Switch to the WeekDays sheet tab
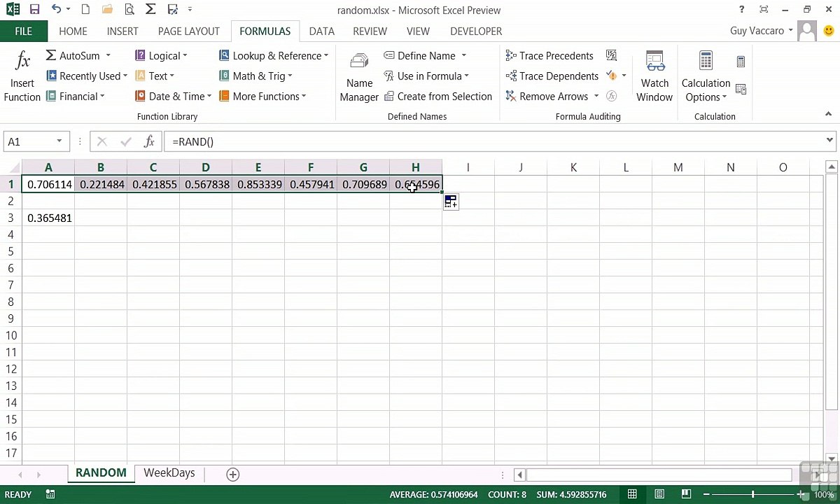Screen dimensions: 840x504 pyautogui.click(x=169, y=472)
